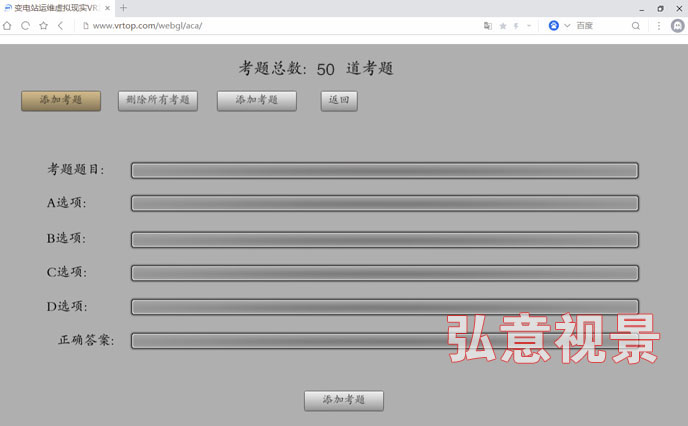Open the translate icon in the address bar
The image size is (688, 426).
coord(488,26)
